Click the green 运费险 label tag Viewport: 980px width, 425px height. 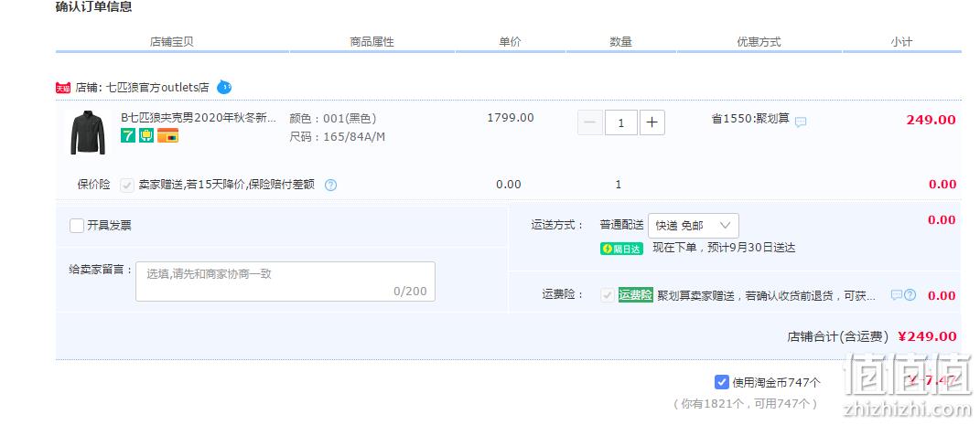tap(636, 295)
